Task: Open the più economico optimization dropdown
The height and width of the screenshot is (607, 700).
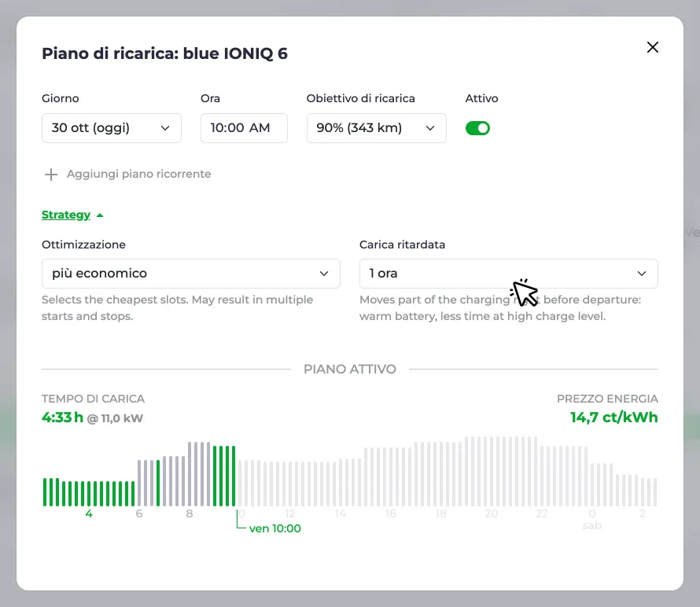Action: (x=191, y=274)
